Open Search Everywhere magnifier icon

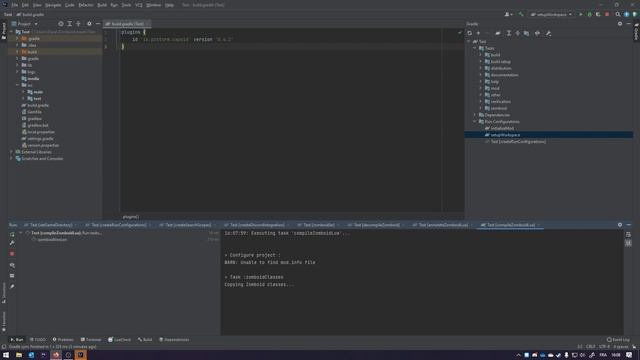click(x=618, y=14)
